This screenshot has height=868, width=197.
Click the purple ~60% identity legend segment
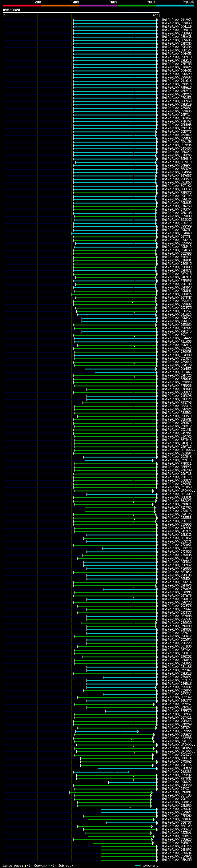point(99,6)
